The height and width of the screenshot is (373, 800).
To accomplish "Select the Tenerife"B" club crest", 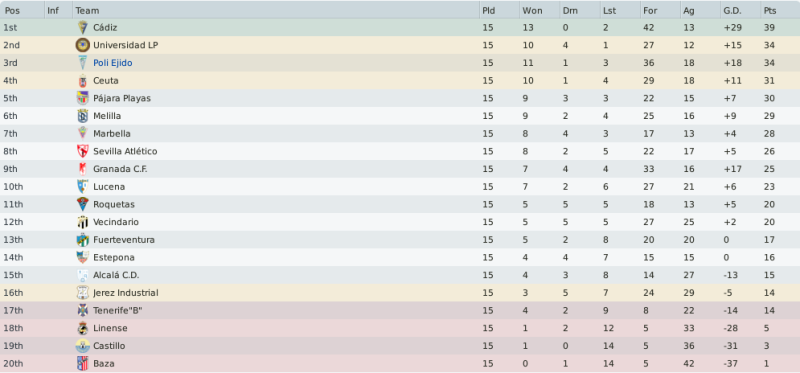I will click(82, 310).
